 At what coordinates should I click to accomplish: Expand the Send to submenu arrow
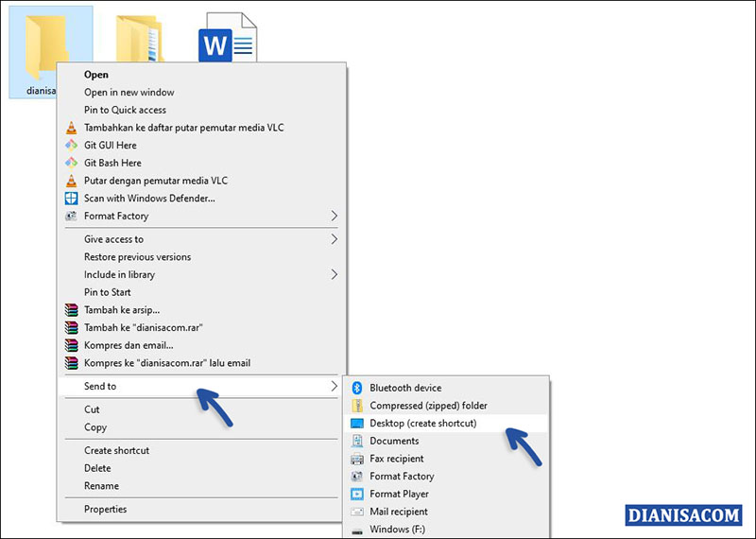pyautogui.click(x=335, y=386)
